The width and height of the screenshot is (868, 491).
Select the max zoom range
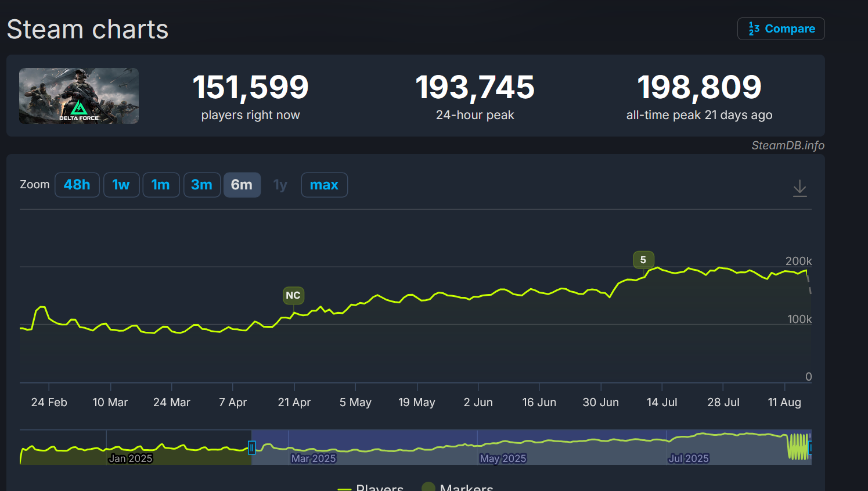point(324,185)
